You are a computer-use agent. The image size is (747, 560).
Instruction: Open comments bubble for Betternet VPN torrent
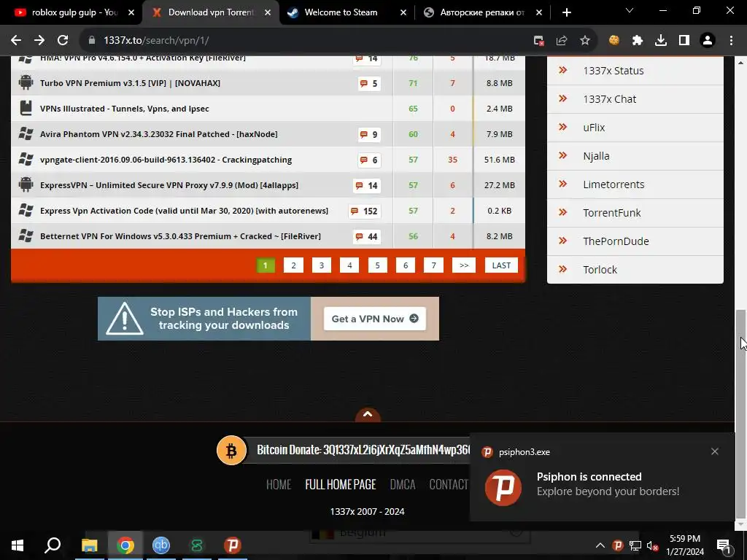click(x=367, y=237)
